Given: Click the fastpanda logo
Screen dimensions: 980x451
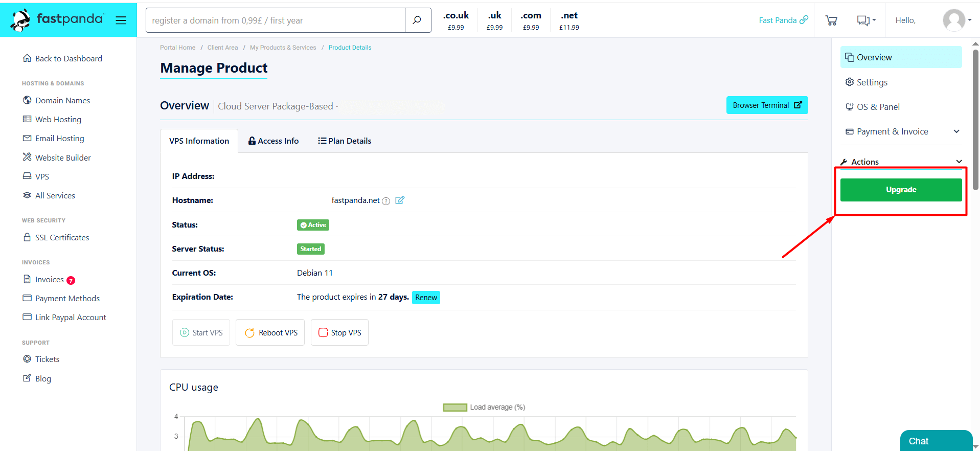Looking at the screenshot, I should coord(57,20).
